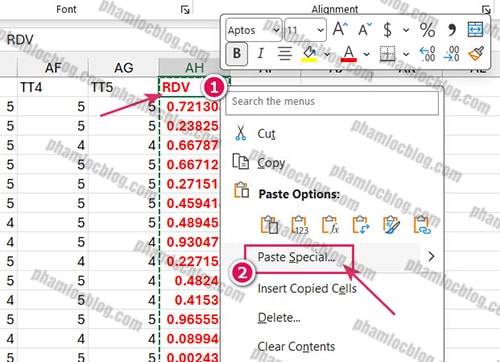
Task: Click cell value 0.08994
Action: coord(193,339)
